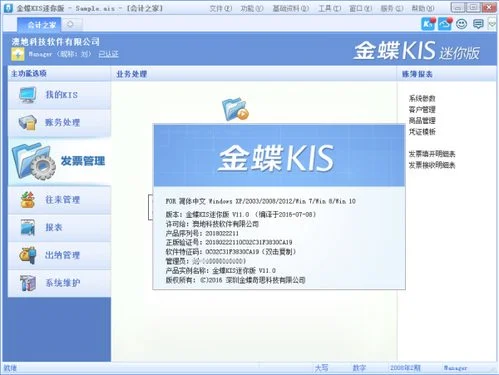Open the 基础资料 menu
Screen dimensions: 499x375
coord(291,8)
